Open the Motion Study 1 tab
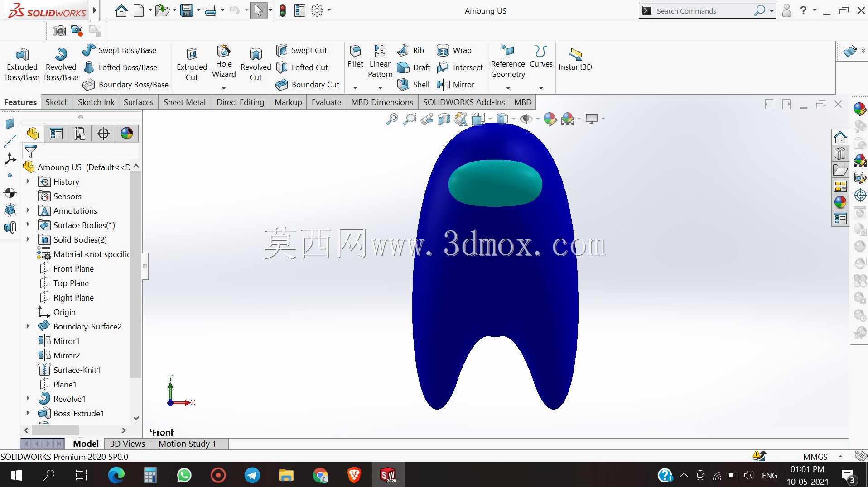This screenshot has width=868, height=487. pyautogui.click(x=187, y=444)
